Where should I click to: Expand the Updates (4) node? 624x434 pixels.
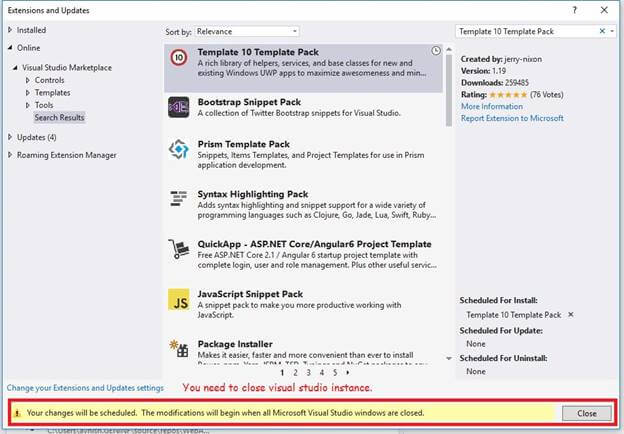click(x=10, y=137)
